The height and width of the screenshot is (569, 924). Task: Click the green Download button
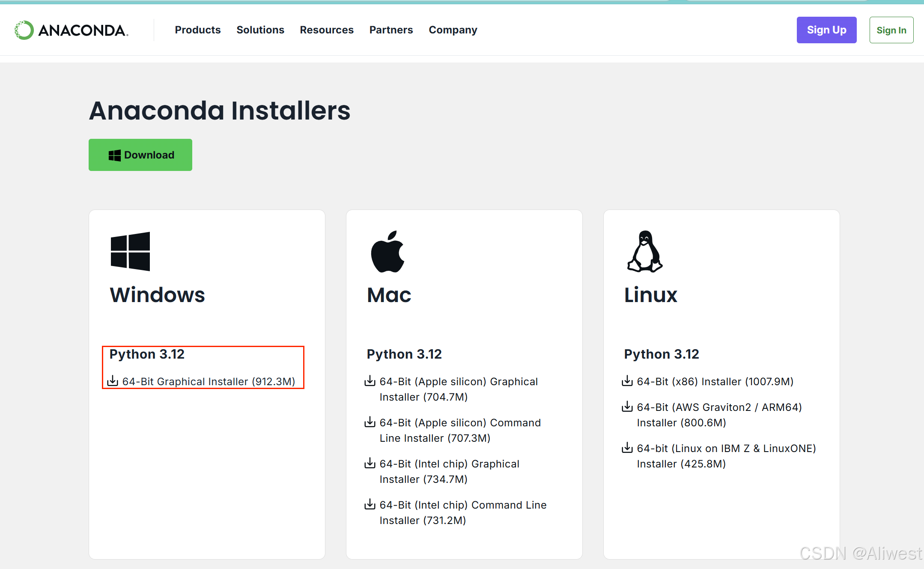140,155
